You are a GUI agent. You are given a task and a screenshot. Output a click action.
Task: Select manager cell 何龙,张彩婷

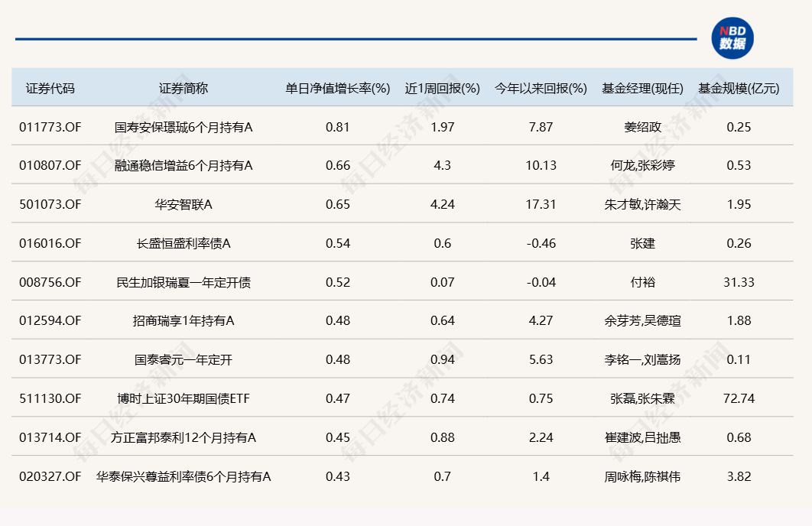point(643,166)
